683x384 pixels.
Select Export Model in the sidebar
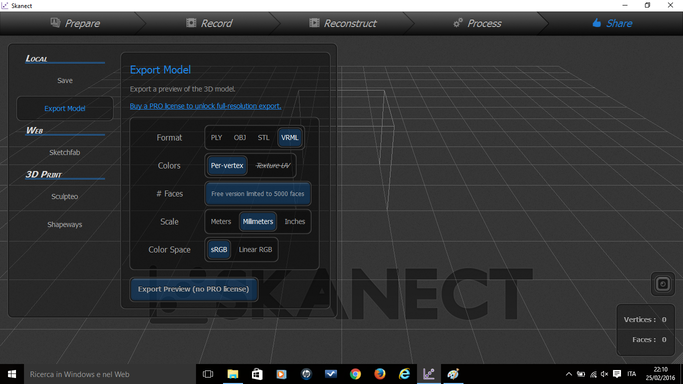(x=65, y=108)
